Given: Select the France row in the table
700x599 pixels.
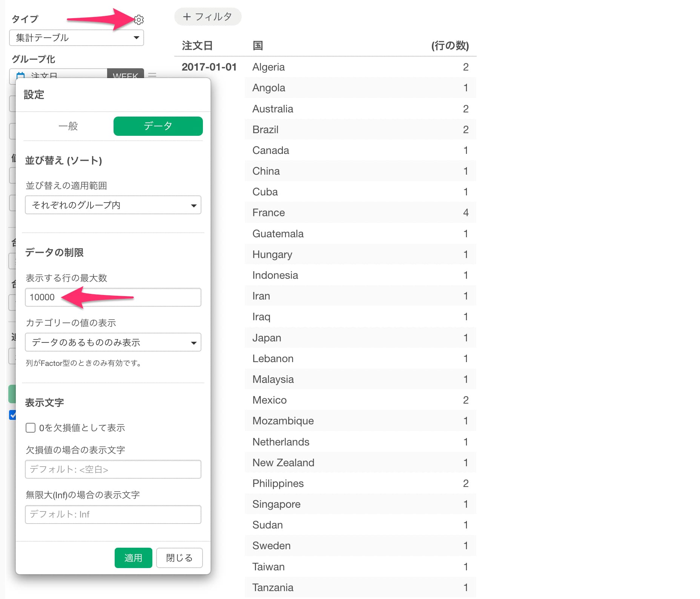Looking at the screenshot, I should pyautogui.click(x=360, y=213).
